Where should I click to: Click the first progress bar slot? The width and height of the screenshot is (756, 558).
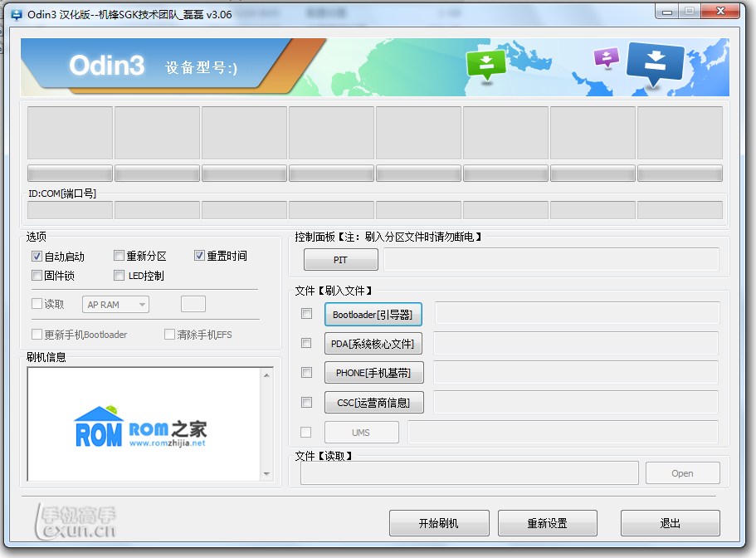(70, 174)
